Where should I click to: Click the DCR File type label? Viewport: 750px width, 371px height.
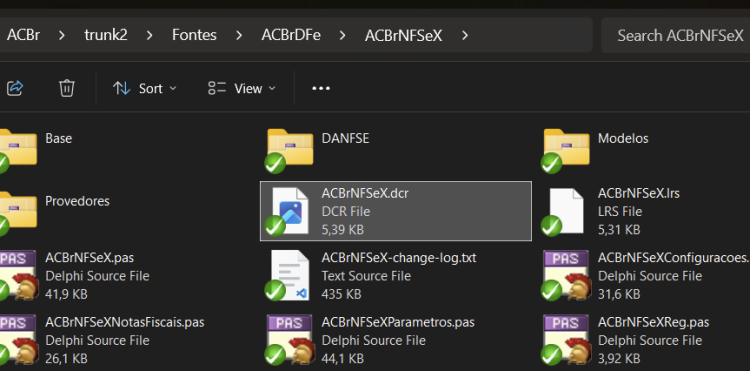(x=345, y=211)
